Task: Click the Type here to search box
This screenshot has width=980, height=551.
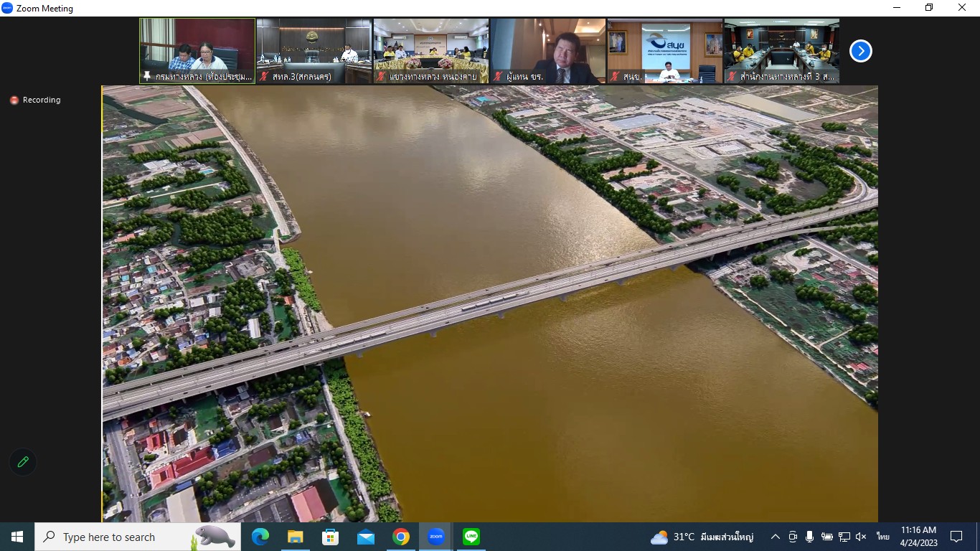Action: (118, 537)
